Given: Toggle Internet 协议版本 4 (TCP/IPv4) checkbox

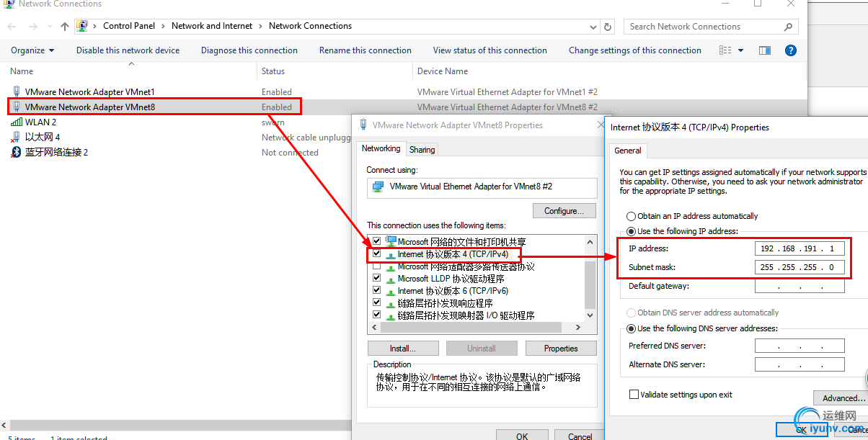Looking at the screenshot, I should coord(376,254).
